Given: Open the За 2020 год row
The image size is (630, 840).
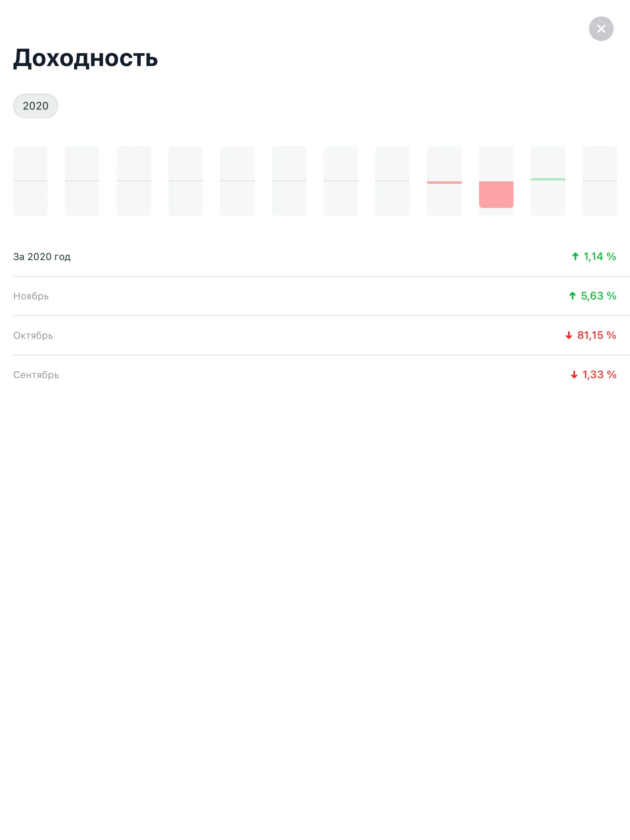Looking at the screenshot, I should tap(315, 257).
